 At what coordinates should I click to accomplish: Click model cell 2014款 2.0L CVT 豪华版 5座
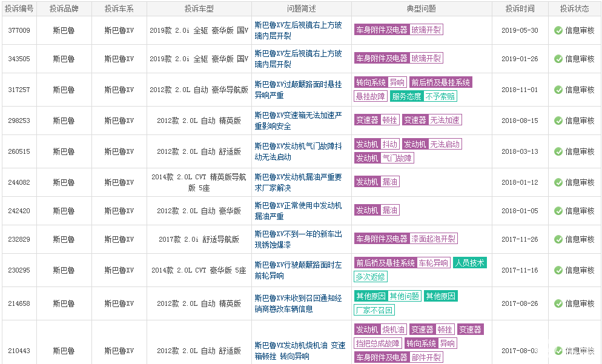point(199,270)
